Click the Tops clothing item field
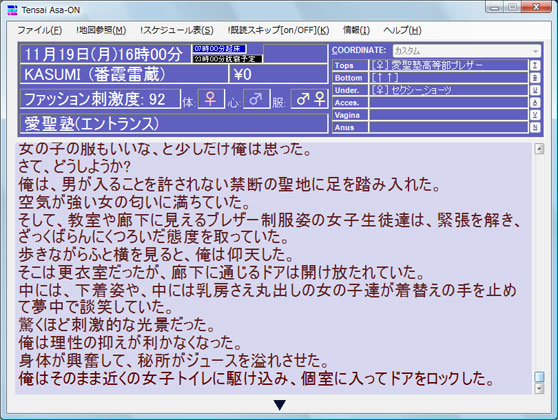Screen dimensions: 558x420 tap(448, 65)
